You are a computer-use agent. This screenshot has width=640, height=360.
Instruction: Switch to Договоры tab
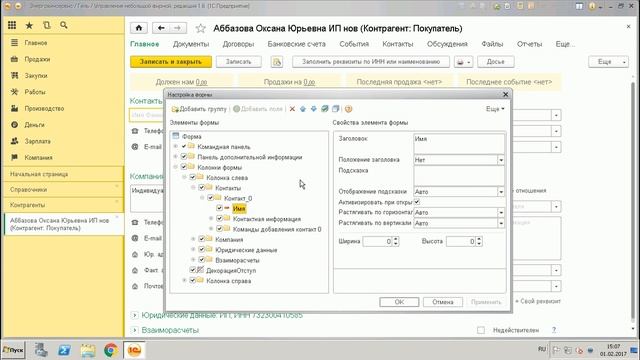238,44
